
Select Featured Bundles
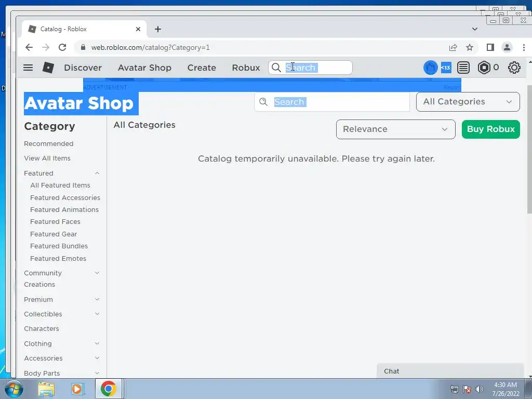click(x=59, y=246)
